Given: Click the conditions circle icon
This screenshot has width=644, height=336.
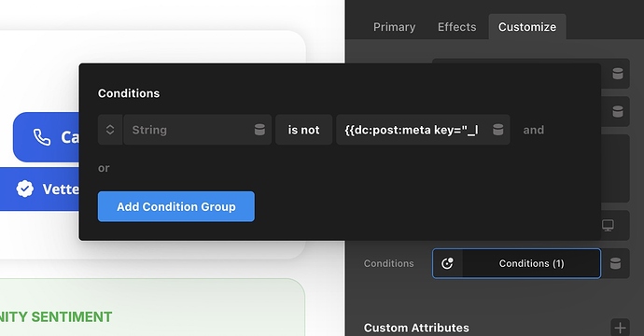Looking at the screenshot, I should [447, 263].
